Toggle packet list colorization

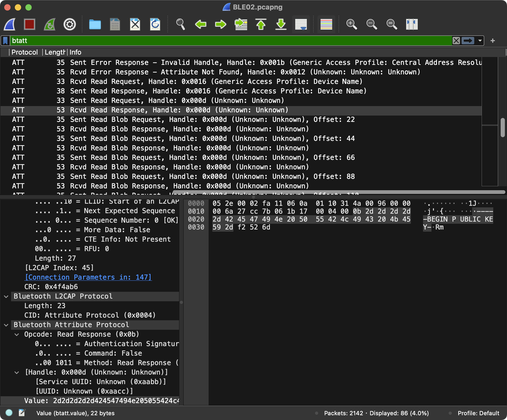pyautogui.click(x=326, y=24)
